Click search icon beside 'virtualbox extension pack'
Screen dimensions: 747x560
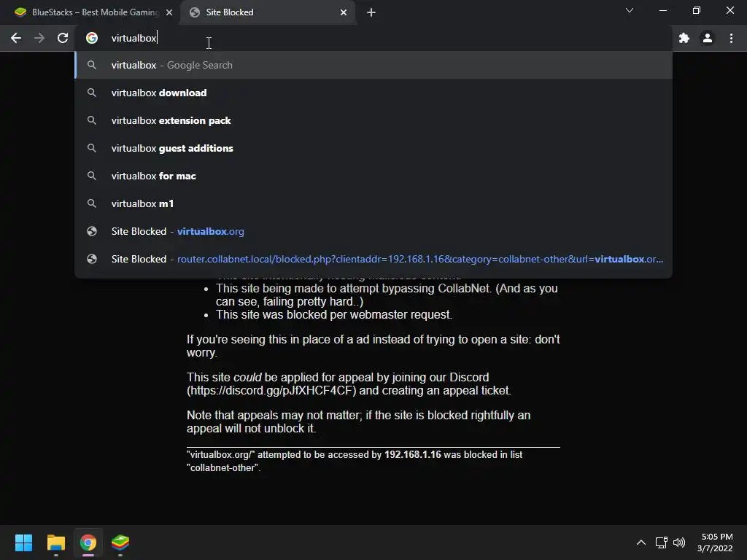[92, 120]
